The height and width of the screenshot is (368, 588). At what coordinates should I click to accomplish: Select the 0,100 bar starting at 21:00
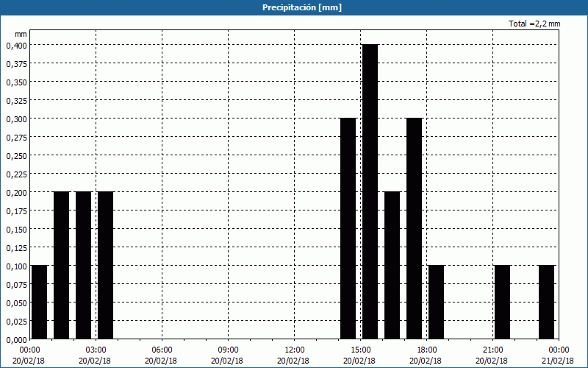click(503, 302)
